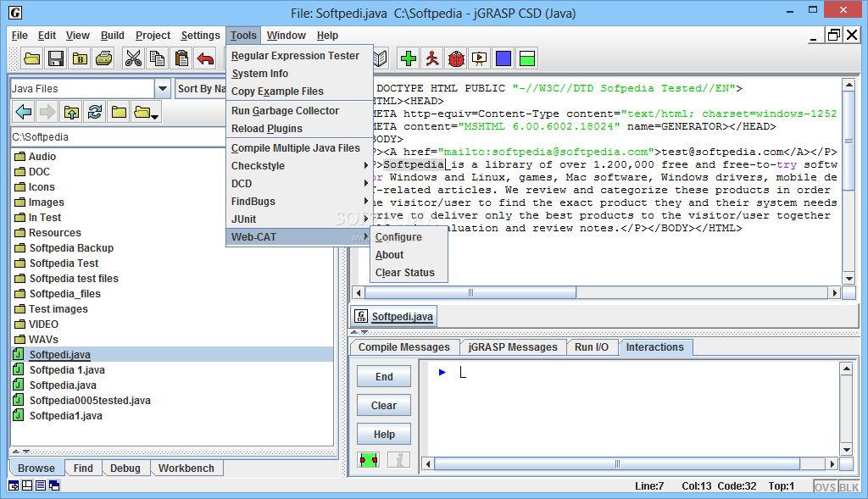
Task: Click the Softpedi.java window tab button
Action: point(394,317)
